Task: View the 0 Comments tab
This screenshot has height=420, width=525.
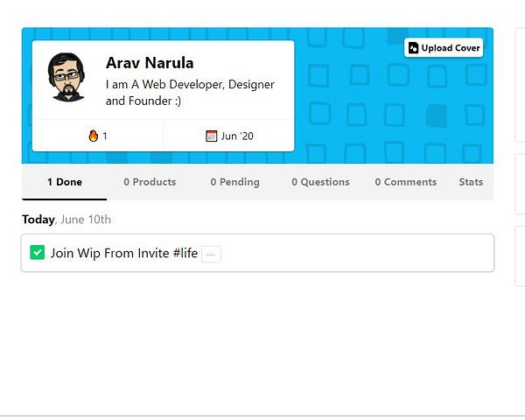Action: tap(405, 182)
